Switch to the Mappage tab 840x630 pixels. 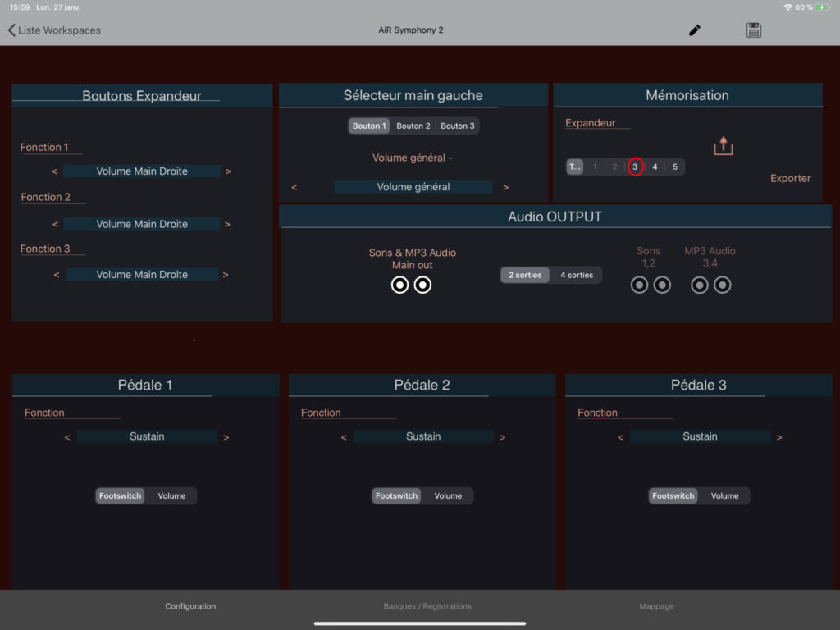pos(656,606)
